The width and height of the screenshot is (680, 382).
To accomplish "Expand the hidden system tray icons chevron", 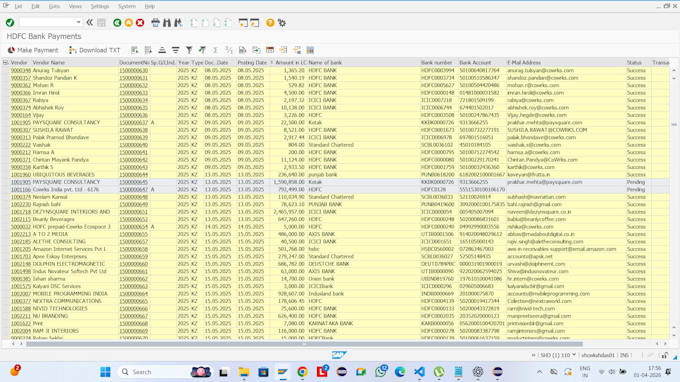I will point(539,372).
